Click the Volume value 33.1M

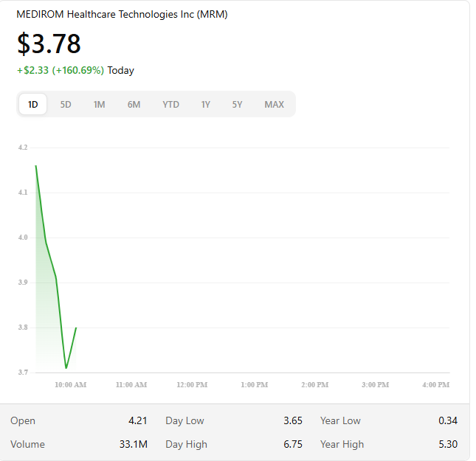pos(134,444)
